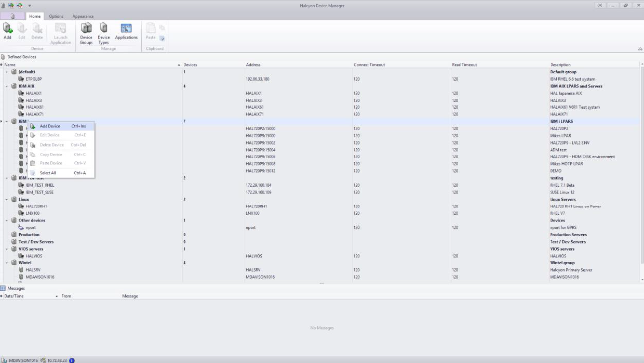
Task: Collapse the Linux group node
Action: pos(7,200)
